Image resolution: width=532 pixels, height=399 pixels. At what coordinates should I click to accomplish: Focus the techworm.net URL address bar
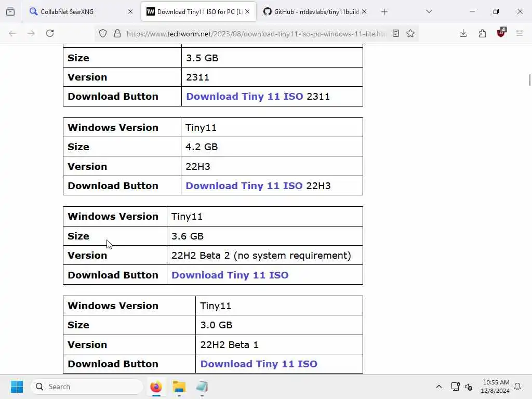[x=256, y=34]
